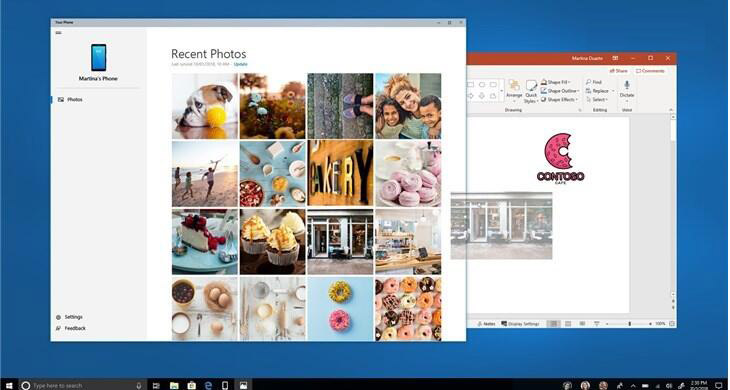The width and height of the screenshot is (730, 390).
Task: Open Microsoft Edge from the taskbar
Action: pos(209,385)
